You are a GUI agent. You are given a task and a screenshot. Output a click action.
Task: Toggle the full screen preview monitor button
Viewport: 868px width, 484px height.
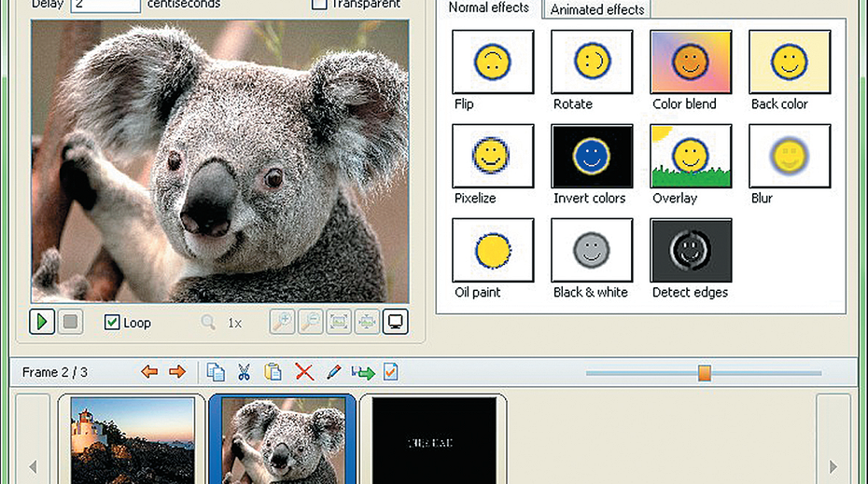point(396,322)
